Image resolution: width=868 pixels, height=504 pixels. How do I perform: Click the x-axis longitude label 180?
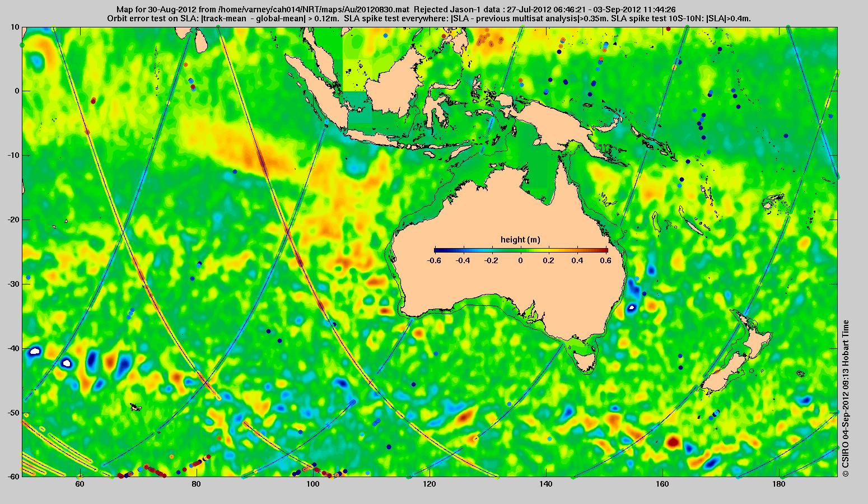tap(778, 484)
